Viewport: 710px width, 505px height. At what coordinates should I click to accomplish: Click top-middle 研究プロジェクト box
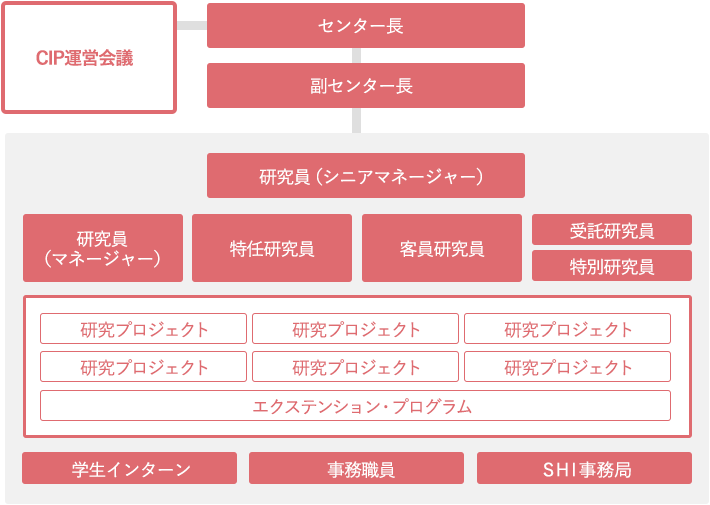pyautogui.click(x=355, y=329)
